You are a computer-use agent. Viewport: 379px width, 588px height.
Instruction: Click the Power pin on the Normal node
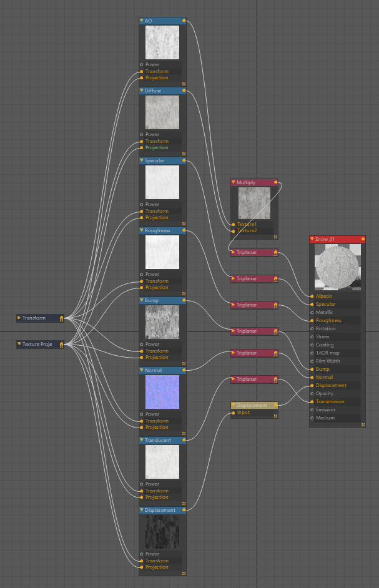tap(142, 414)
